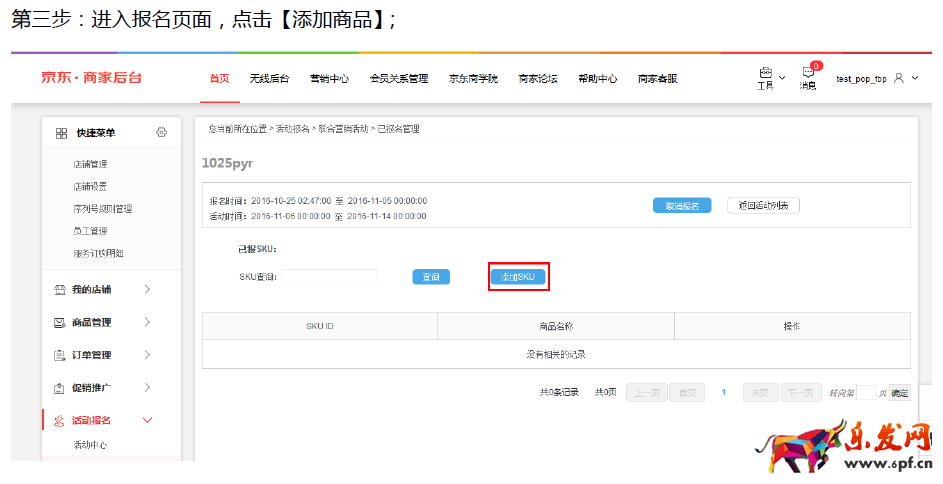Expand the 商品管理 chevron arrow
The width and height of the screenshot is (943, 484).
click(x=147, y=322)
